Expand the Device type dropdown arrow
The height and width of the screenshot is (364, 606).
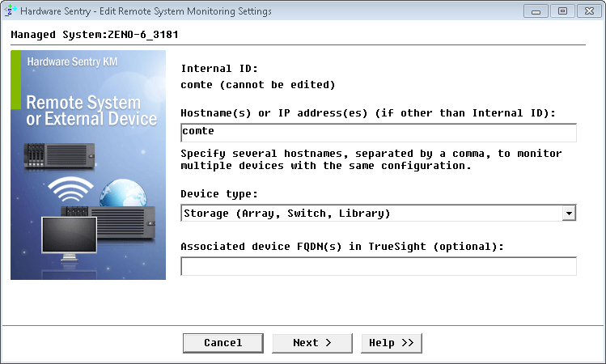[569, 214]
